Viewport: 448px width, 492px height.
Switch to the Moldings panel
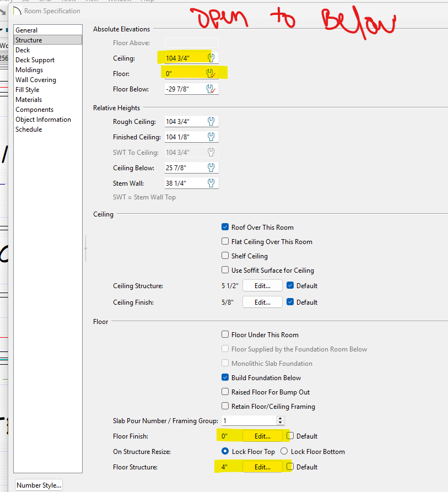click(x=29, y=70)
